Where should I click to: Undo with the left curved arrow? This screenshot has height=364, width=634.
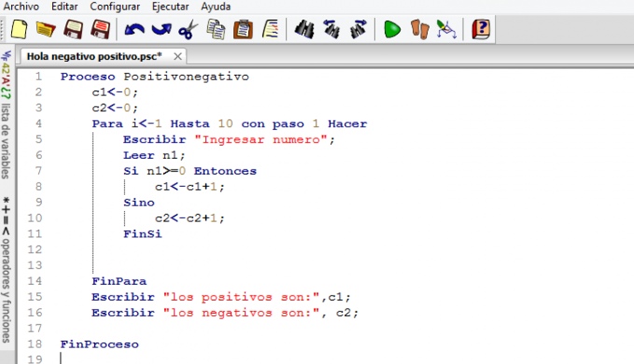point(134,30)
